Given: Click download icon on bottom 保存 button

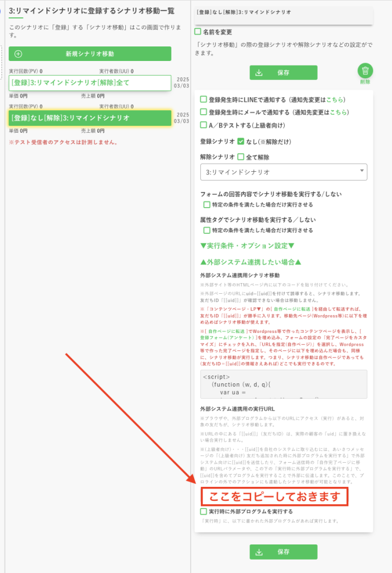Looking at the screenshot, I should (259, 552).
